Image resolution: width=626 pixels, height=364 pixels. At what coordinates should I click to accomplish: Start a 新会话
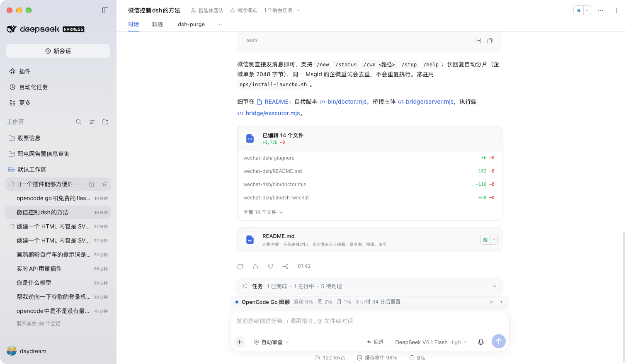[x=58, y=51]
